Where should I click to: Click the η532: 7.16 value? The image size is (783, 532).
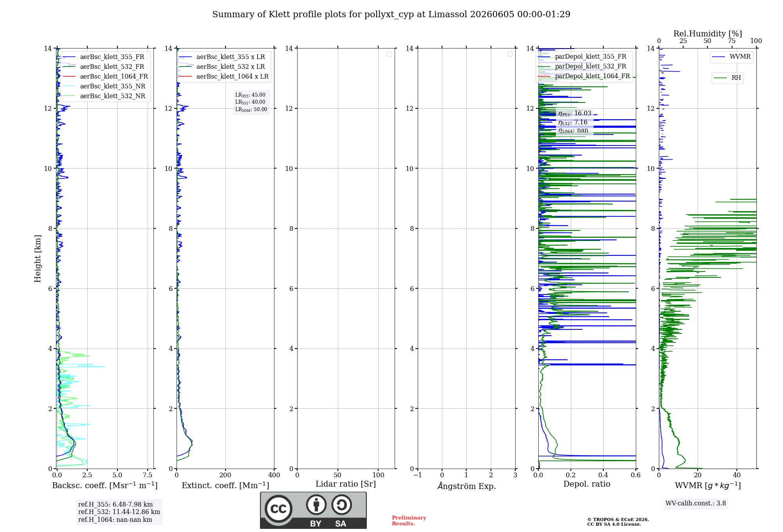573,122
